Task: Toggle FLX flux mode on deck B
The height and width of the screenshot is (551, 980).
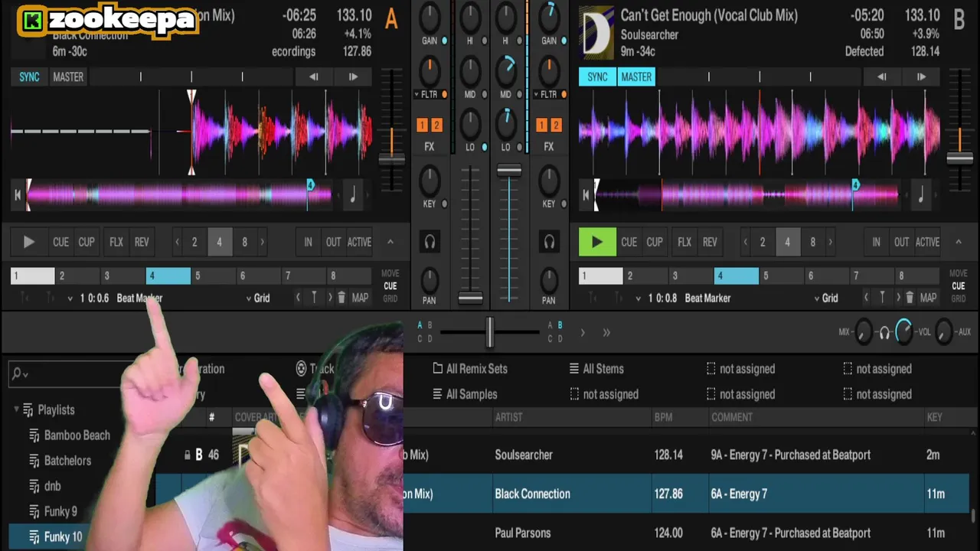Action: 684,242
